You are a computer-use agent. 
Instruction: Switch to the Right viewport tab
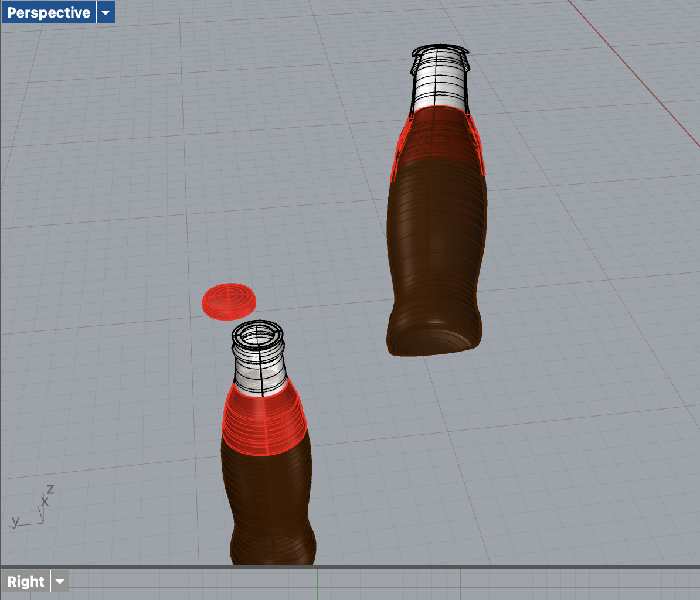pos(26,581)
